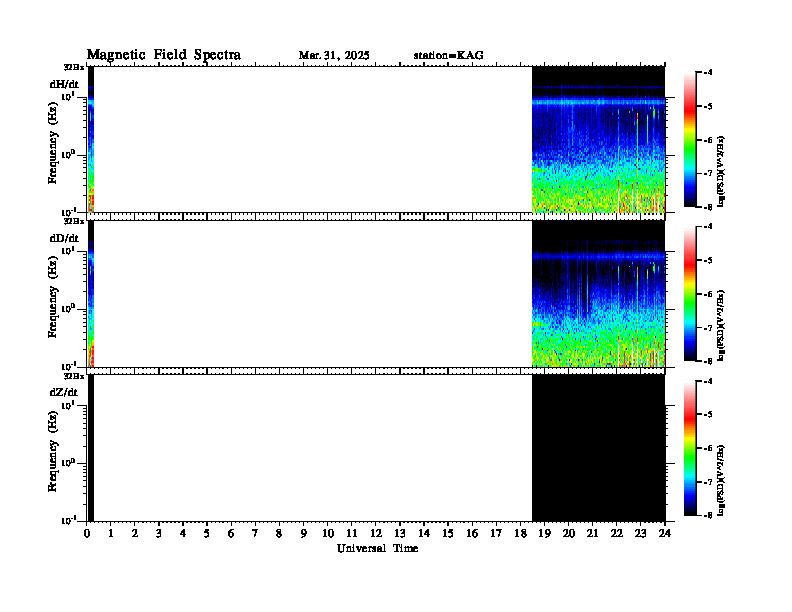Click hour 6 on the time axis
This screenshot has height=612, width=792.
(231, 534)
